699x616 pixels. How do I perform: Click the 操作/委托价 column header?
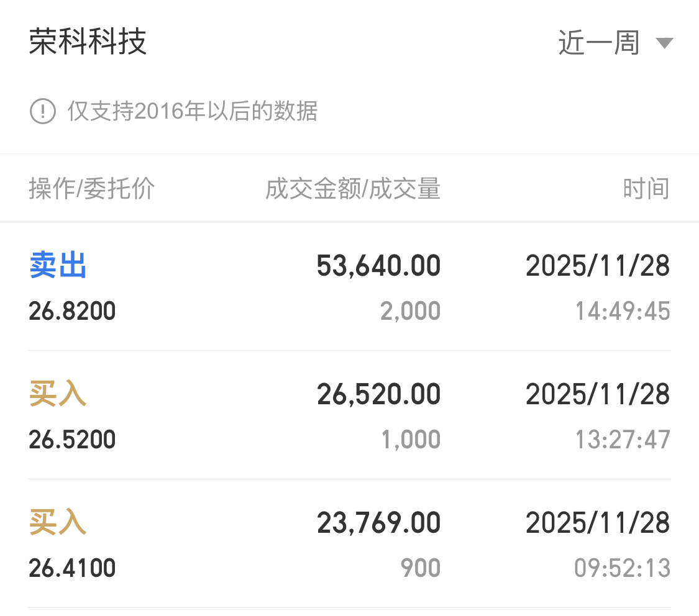91,189
